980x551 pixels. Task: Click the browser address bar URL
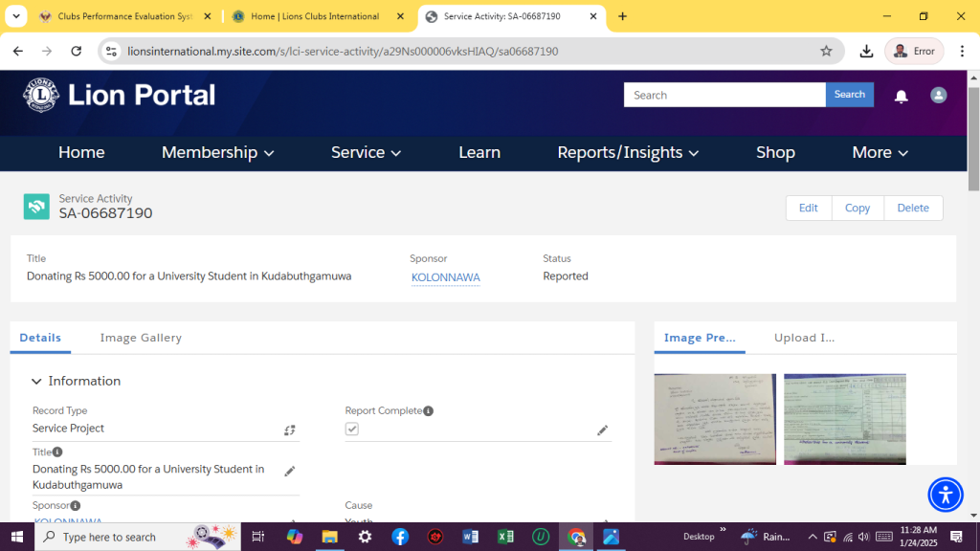tap(343, 52)
